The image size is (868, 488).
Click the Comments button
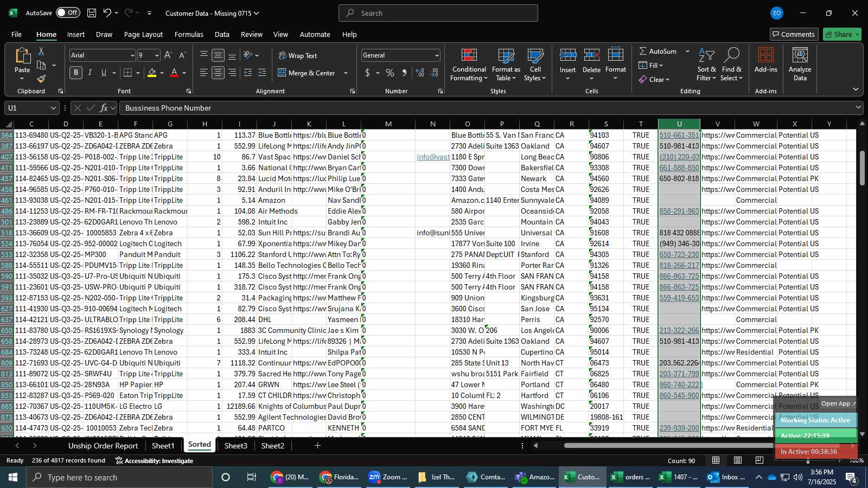click(794, 34)
